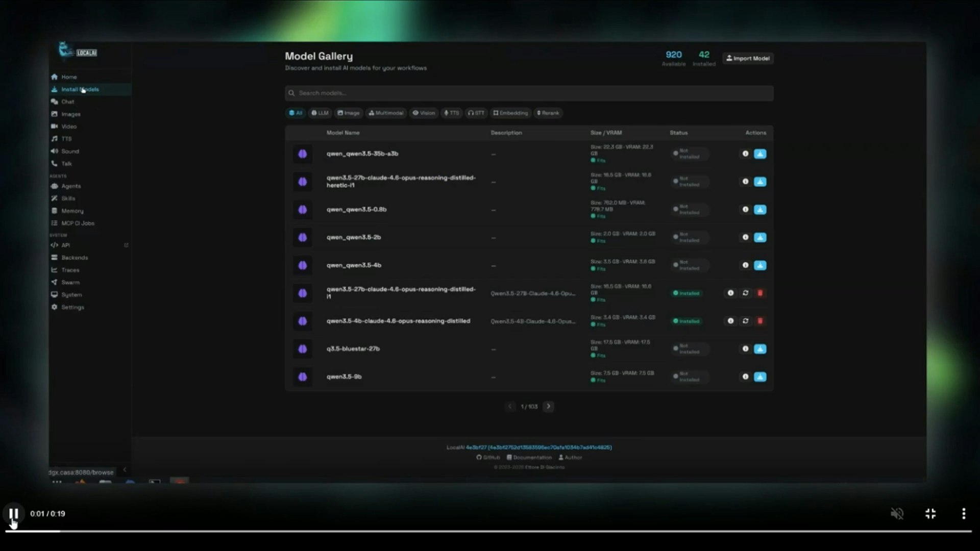This screenshot has width=980, height=551.
Task: Unmute the video audio
Action: [x=897, y=514]
